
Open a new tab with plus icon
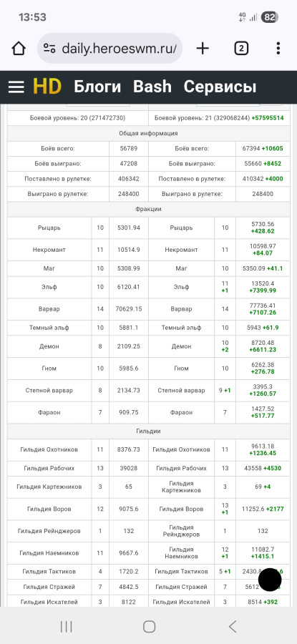click(x=203, y=49)
